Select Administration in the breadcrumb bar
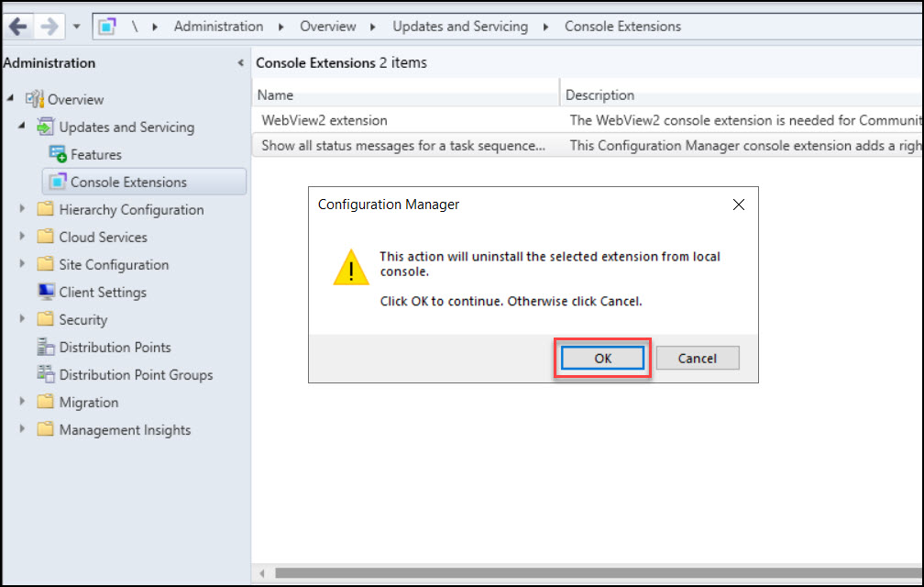924x587 pixels. pos(218,27)
